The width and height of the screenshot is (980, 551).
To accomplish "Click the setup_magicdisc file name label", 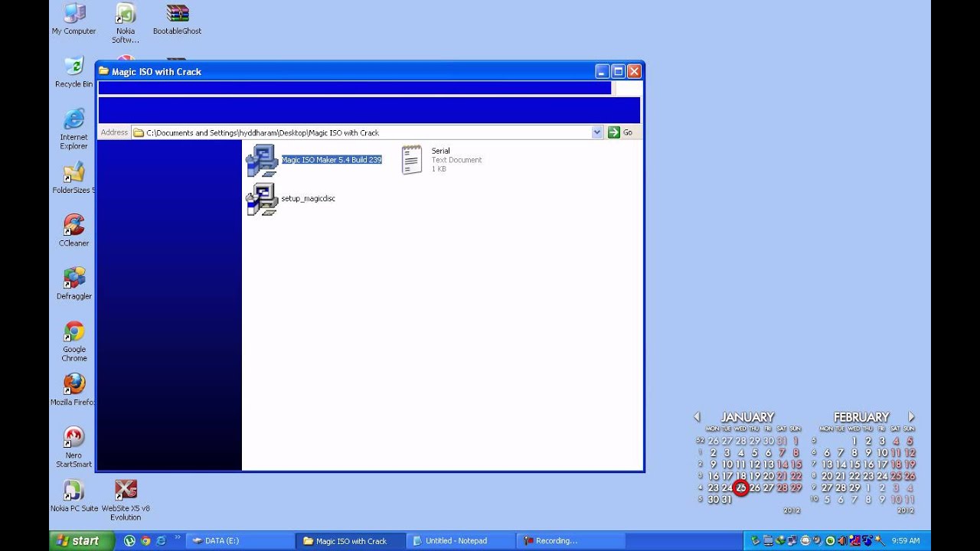I will 308,198.
